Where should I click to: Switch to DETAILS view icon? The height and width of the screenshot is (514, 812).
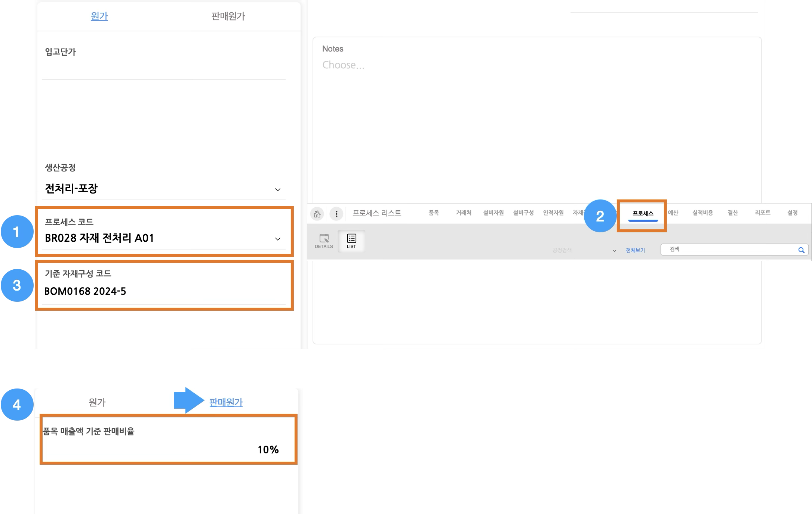click(324, 241)
